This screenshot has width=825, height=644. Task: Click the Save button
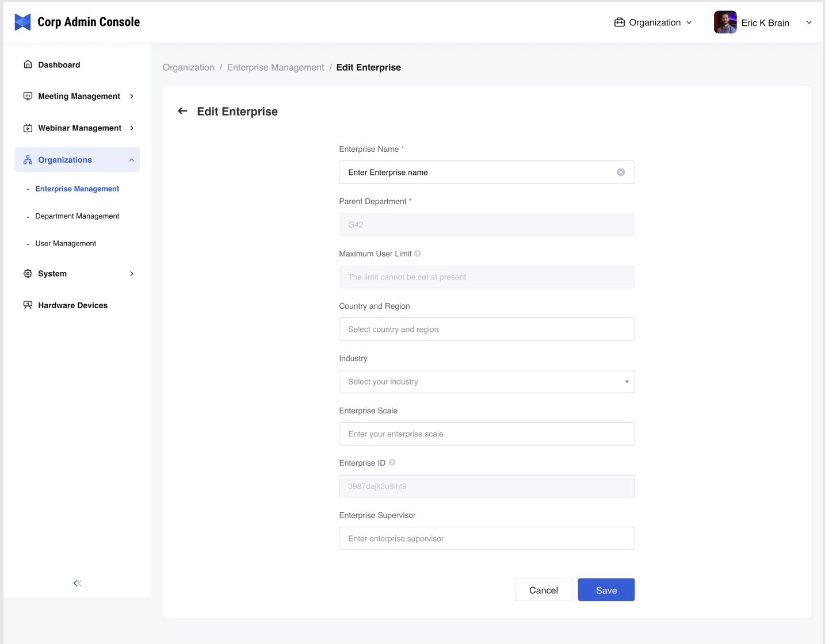pyautogui.click(x=606, y=590)
